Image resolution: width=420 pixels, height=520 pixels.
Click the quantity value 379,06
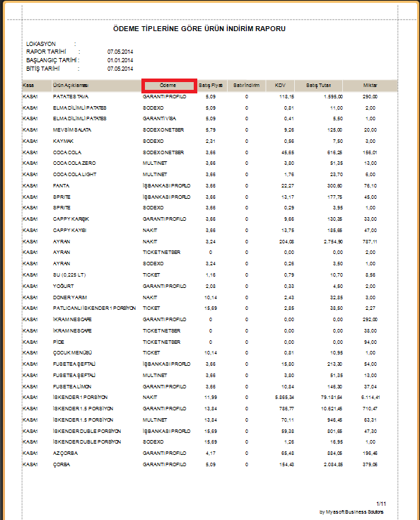[370, 464]
